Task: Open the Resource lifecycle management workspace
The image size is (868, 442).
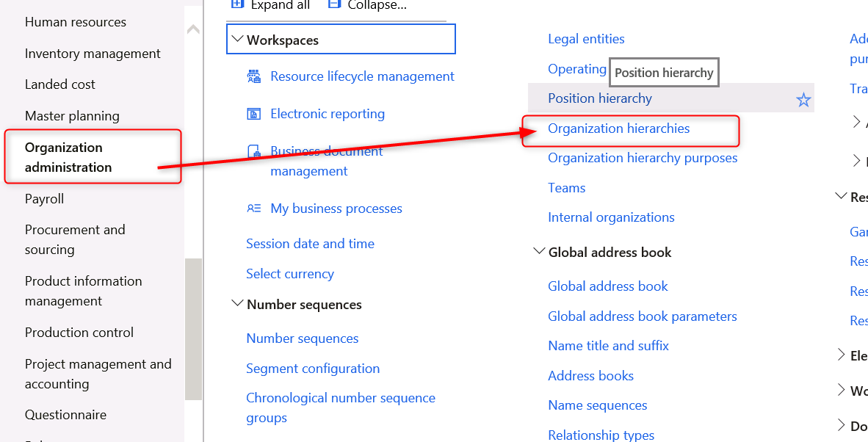Action: 362,76
